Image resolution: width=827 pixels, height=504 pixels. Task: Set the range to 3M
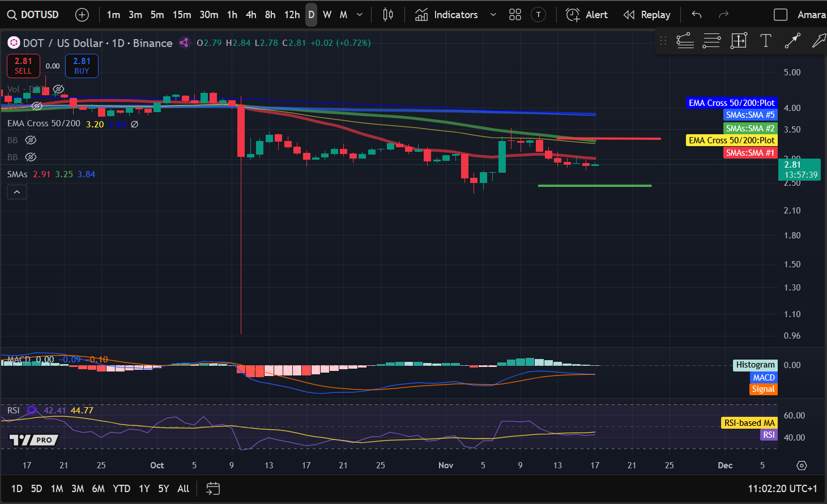(78, 489)
